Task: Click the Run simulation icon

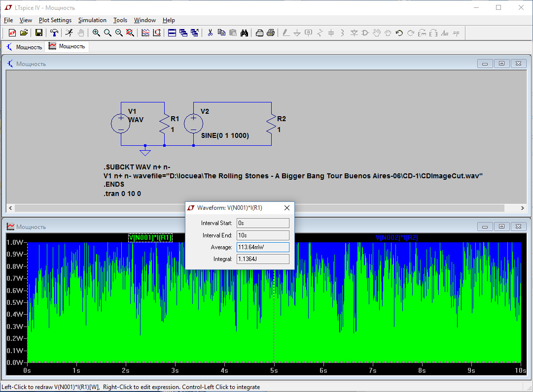Action: click(69, 33)
